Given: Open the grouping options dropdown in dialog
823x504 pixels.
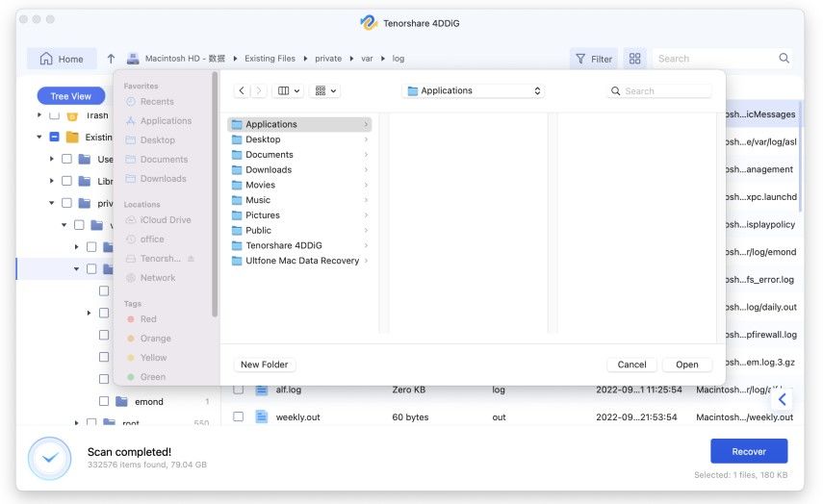Looking at the screenshot, I should (326, 90).
